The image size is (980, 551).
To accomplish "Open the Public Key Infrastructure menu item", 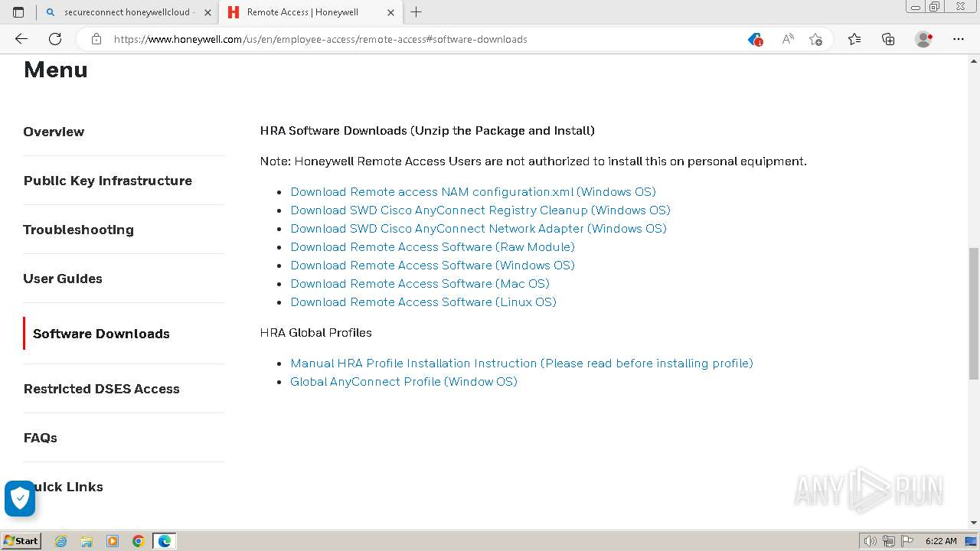I will point(107,181).
